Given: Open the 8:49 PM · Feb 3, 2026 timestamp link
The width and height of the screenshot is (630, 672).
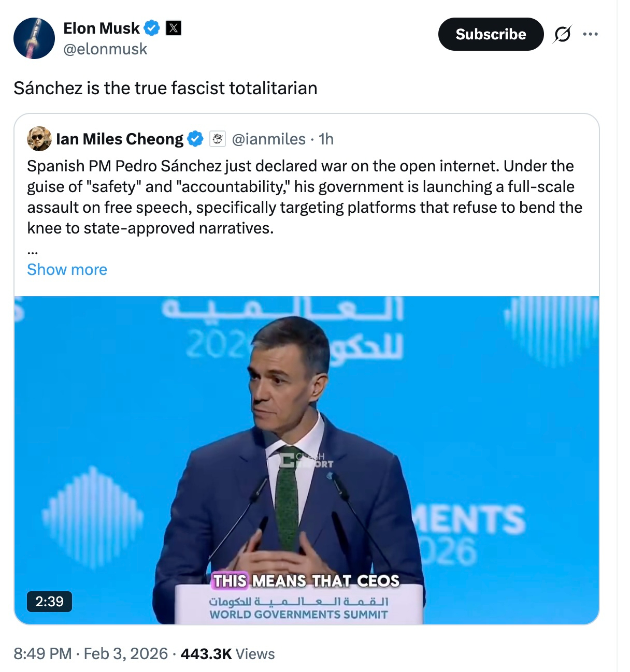Looking at the screenshot, I should pyautogui.click(x=91, y=653).
